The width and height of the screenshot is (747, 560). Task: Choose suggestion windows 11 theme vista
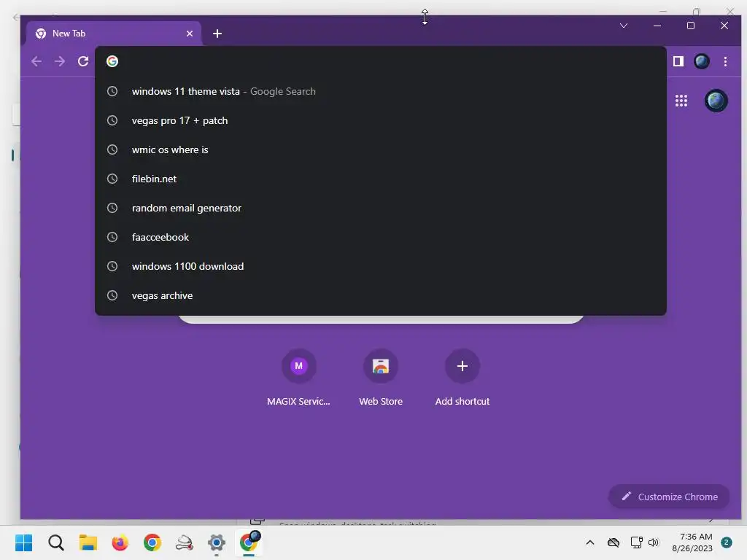coord(380,91)
